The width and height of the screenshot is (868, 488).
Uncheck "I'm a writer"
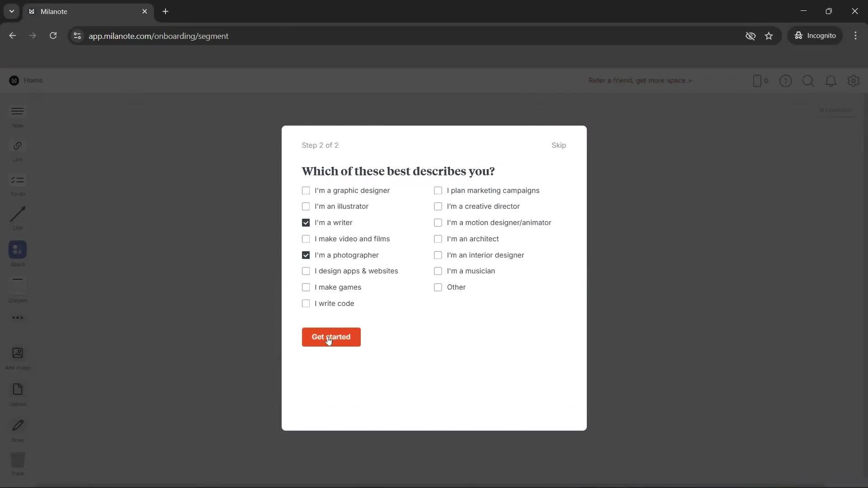(x=306, y=222)
